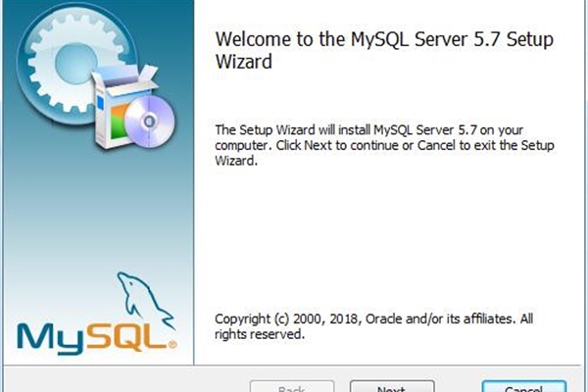Click the greyed-out Back button

tap(292, 386)
